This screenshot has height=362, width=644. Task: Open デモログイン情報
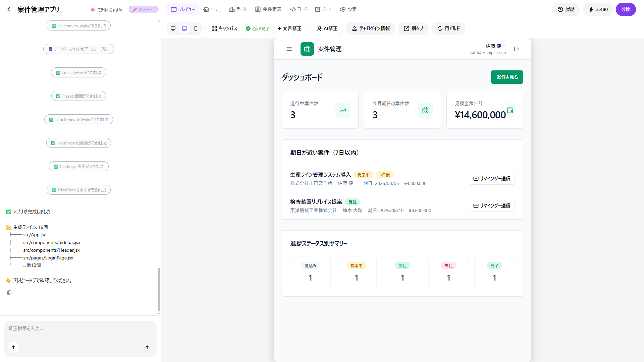click(371, 28)
